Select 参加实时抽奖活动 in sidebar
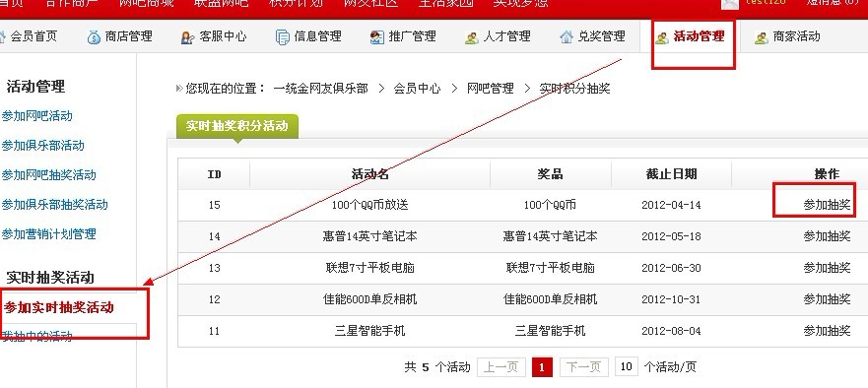Screen dimensions: 868x388 [59, 308]
